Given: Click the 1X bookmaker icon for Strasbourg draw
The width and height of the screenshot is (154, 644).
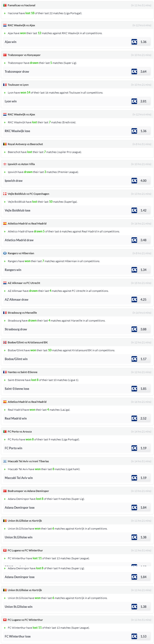Looking at the screenshot, I should [134, 329].
